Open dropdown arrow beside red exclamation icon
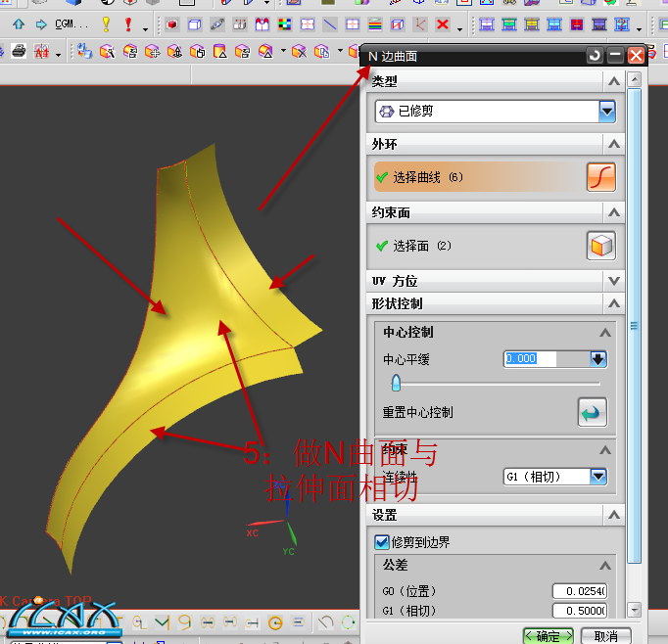 [145, 29]
